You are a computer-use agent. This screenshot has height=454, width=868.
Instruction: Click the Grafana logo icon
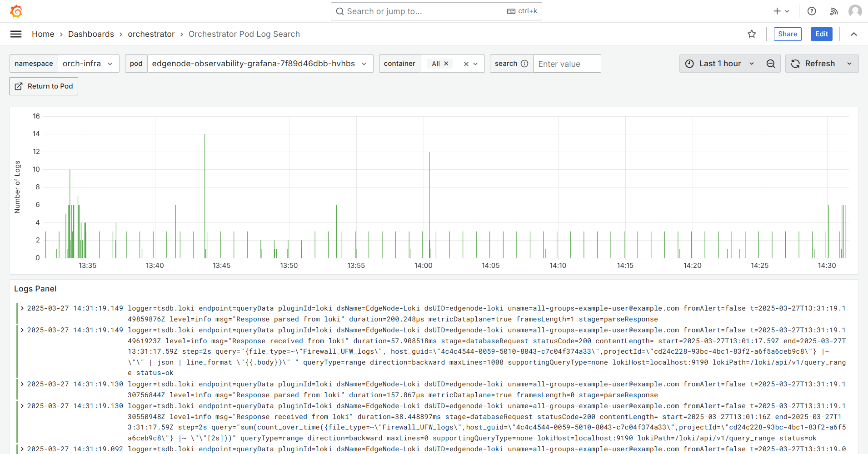[16, 11]
